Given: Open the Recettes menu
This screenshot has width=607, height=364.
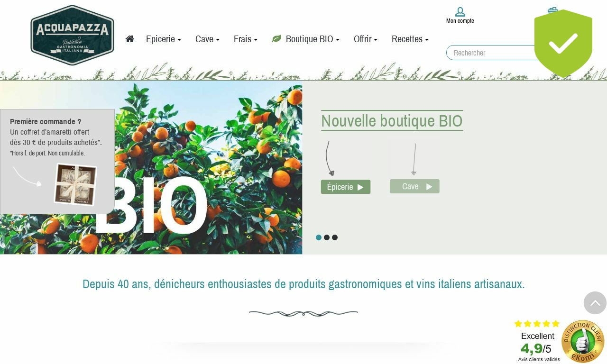Looking at the screenshot, I should 410,39.
